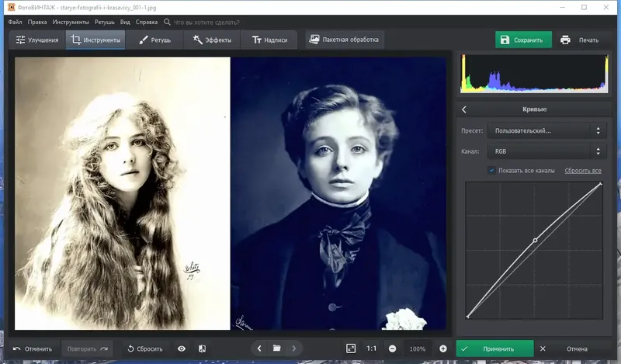Image resolution: width=621 pixels, height=364 pixels.
Task: Click the Сбросить все link
Action: (582, 170)
